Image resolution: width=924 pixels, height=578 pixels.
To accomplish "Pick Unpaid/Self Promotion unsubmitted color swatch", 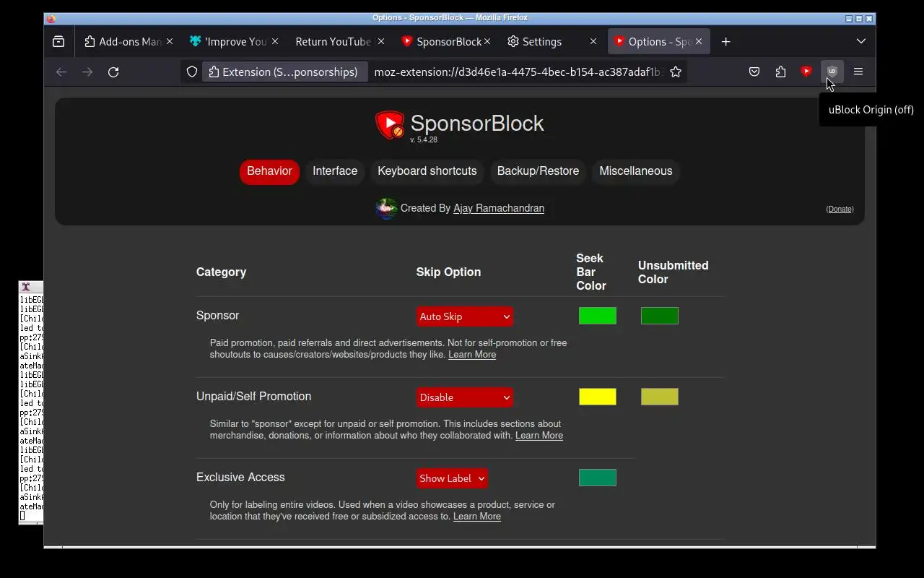I will [x=660, y=397].
